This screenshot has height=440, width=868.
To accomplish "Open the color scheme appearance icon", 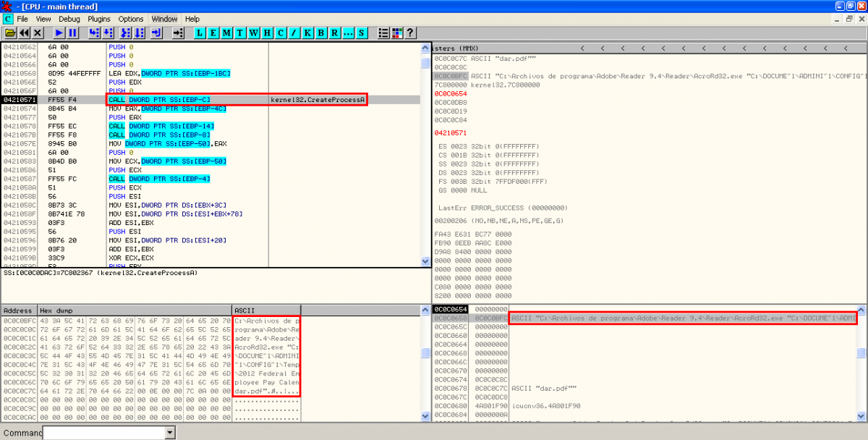I will [x=396, y=33].
